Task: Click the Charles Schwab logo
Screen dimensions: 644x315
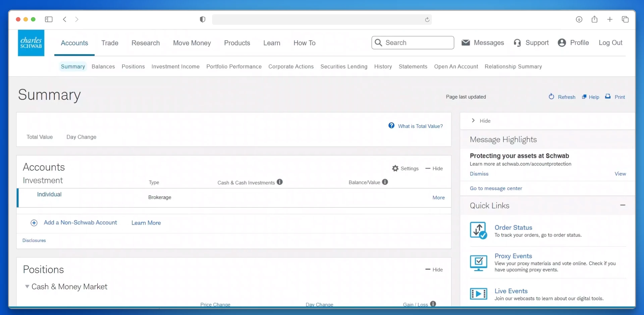Action: 31,43
